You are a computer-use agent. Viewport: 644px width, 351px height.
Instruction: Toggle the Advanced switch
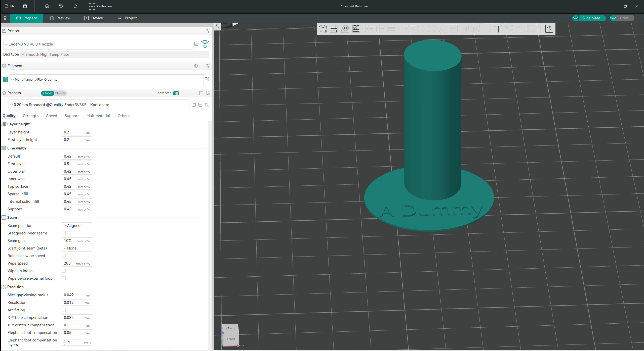point(176,93)
